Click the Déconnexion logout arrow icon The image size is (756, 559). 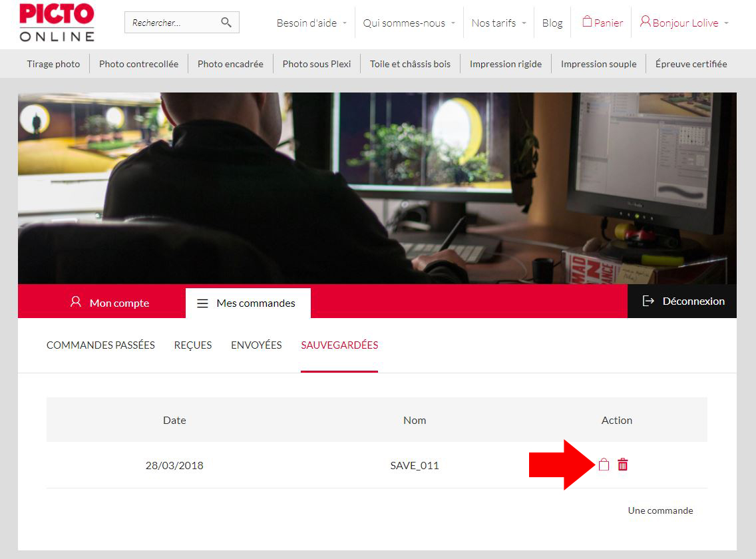648,301
